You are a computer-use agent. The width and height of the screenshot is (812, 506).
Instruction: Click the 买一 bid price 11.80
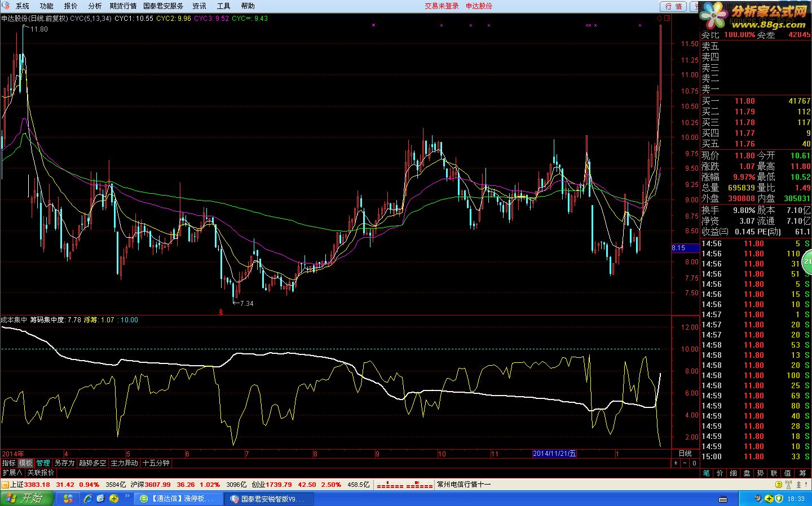point(744,101)
